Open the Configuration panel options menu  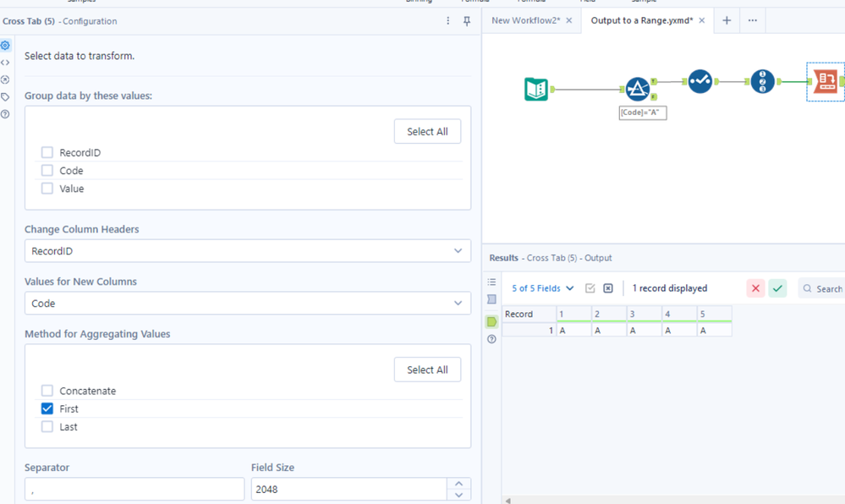click(447, 21)
